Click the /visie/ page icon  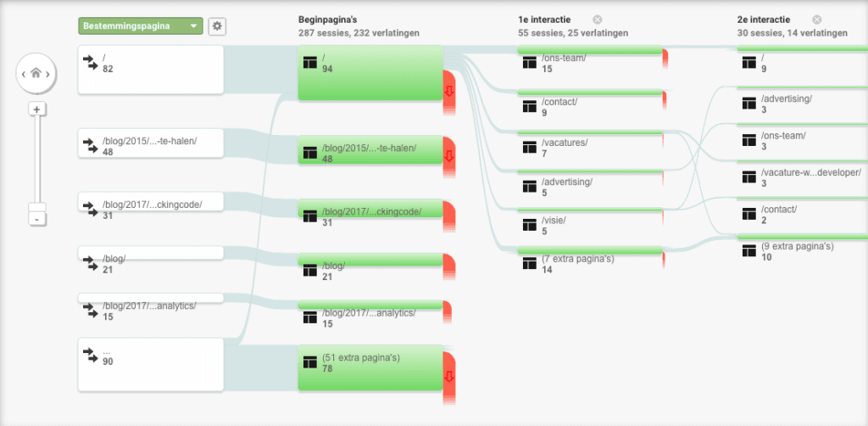coord(531,226)
